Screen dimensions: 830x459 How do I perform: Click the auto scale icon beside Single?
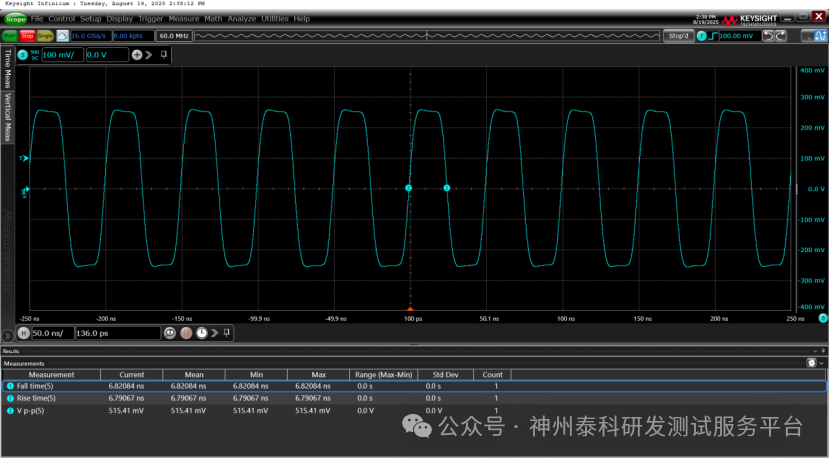coord(62,35)
